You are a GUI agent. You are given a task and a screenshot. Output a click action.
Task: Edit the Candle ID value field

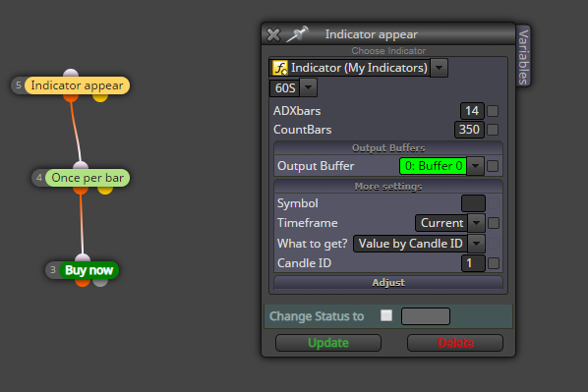pyautogui.click(x=473, y=263)
